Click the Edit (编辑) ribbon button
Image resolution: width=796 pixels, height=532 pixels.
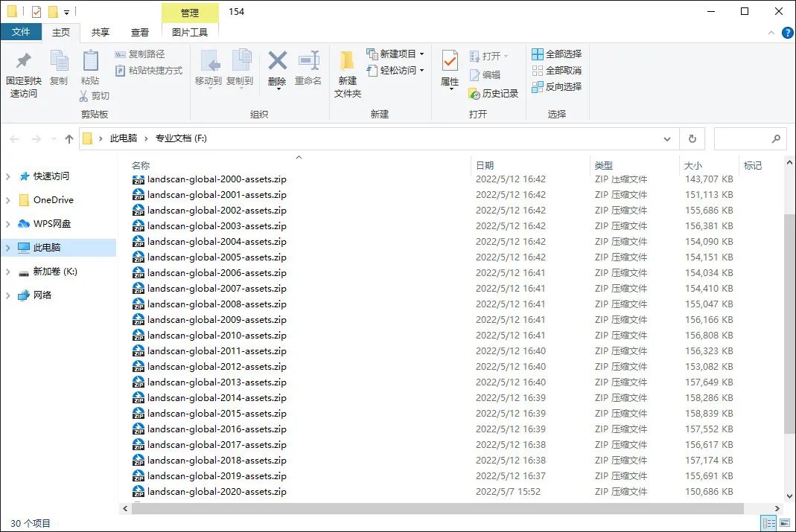pos(485,75)
